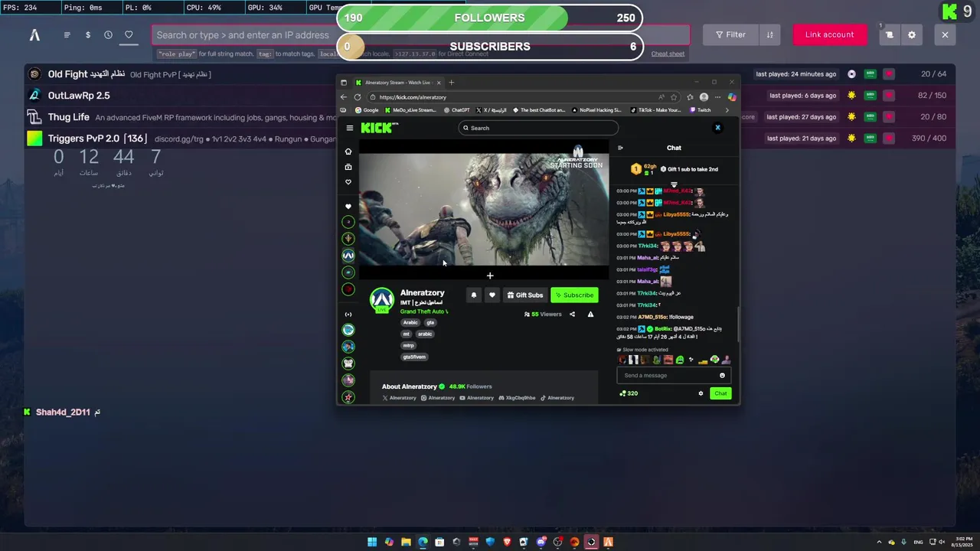Toggle notification bell for Alneratzory

[x=474, y=295]
